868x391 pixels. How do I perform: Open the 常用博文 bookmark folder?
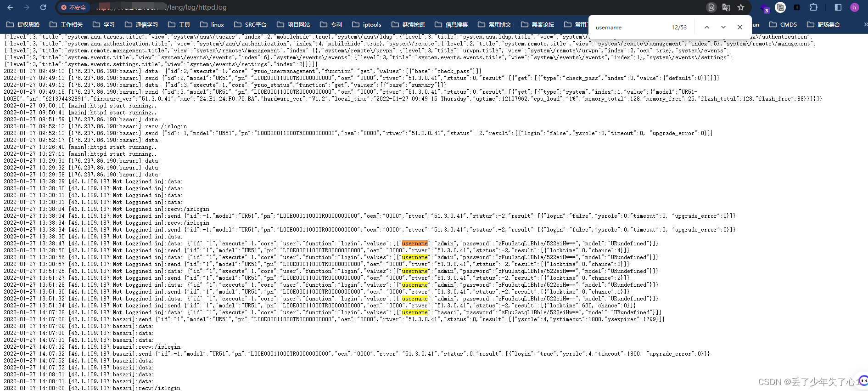click(x=494, y=24)
